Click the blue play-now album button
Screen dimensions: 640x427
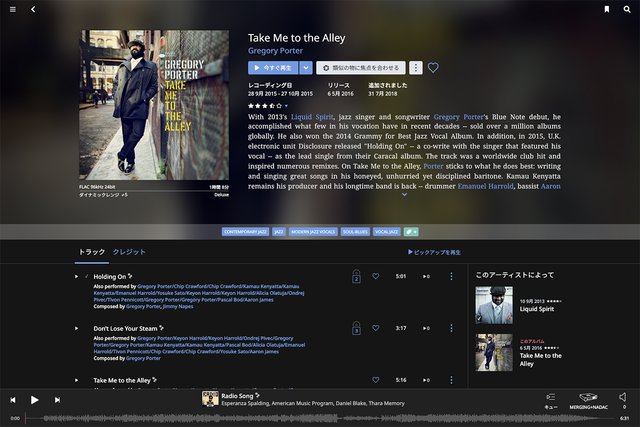[273, 68]
